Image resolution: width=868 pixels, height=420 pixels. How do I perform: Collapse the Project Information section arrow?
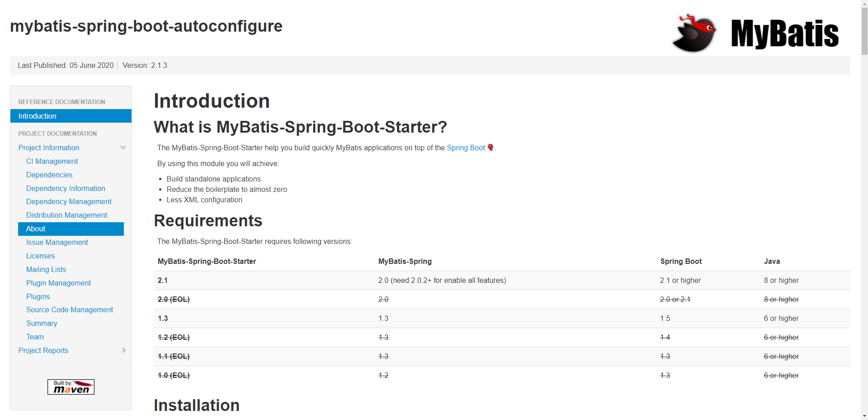[x=123, y=148]
